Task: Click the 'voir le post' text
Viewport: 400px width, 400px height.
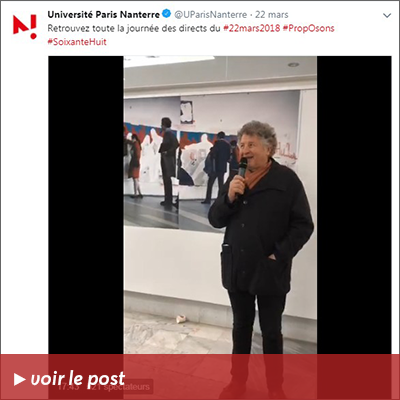Action: (78, 378)
